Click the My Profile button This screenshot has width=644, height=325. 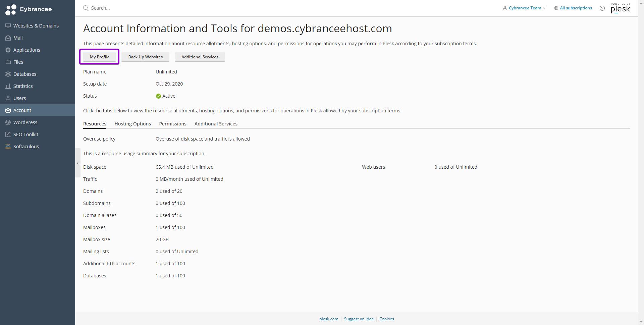pos(100,57)
